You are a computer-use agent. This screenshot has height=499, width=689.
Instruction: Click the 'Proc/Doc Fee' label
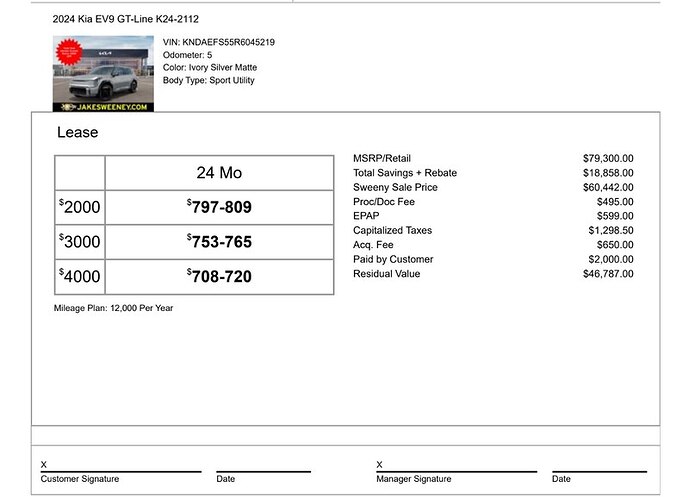tap(384, 202)
